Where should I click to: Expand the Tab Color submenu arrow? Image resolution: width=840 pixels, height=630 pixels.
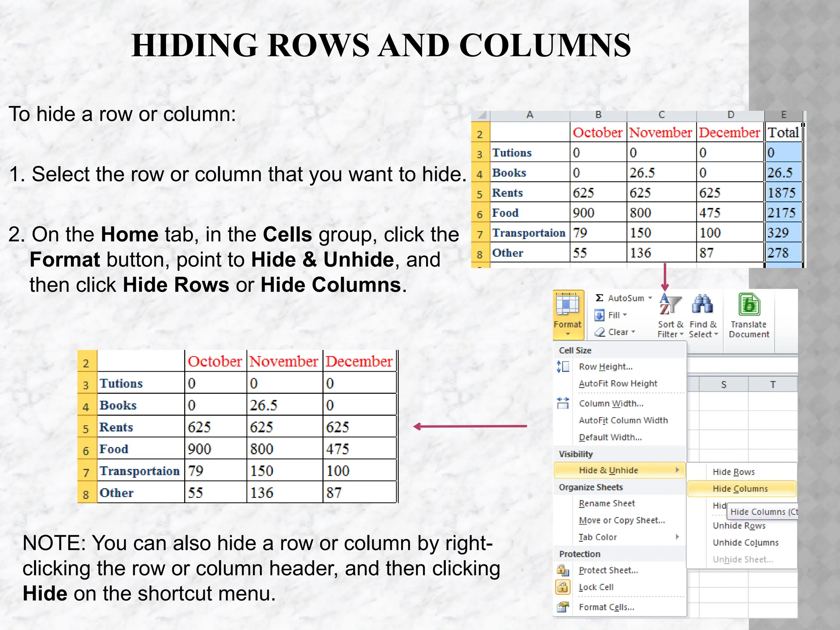click(678, 537)
